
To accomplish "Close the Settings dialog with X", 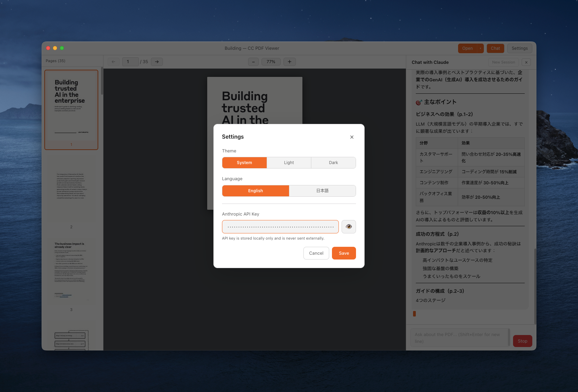I will pos(352,137).
